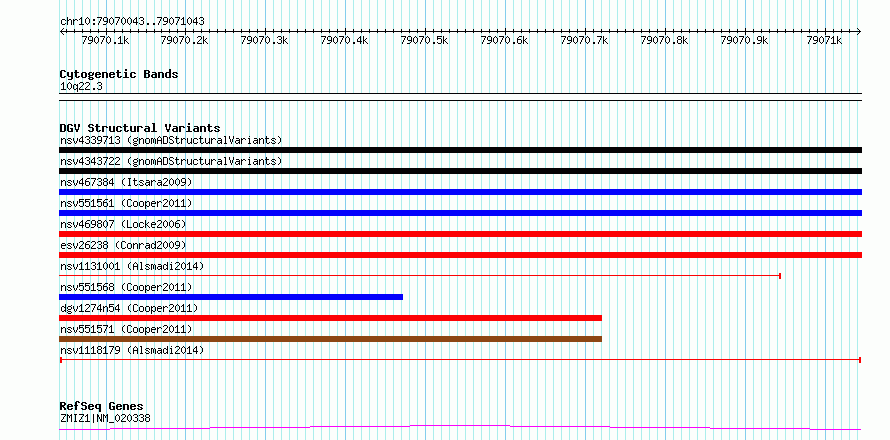890x440 pixels.
Task: Select variant label nsv551571 (Cooper2011)
Action: coord(126,329)
